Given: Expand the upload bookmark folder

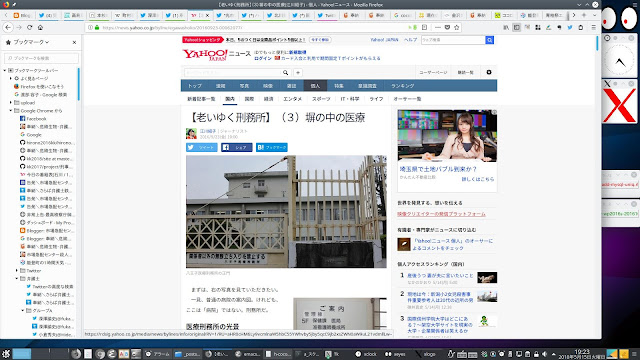Looking at the screenshot, I should click(x=11, y=102).
